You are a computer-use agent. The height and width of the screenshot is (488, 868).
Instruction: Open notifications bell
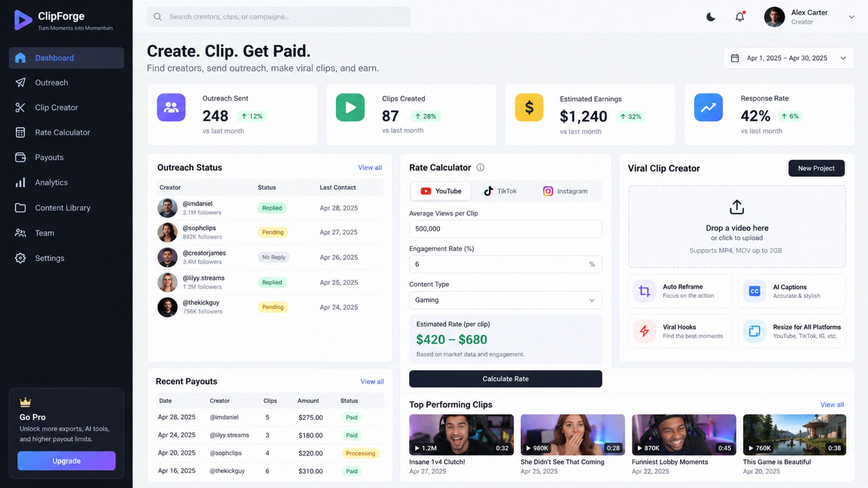pos(740,17)
